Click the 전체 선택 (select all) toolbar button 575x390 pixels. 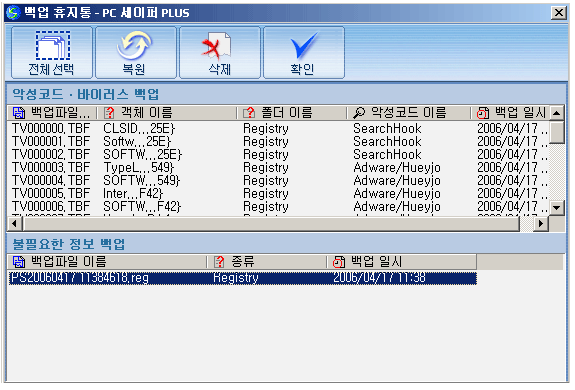(52, 52)
